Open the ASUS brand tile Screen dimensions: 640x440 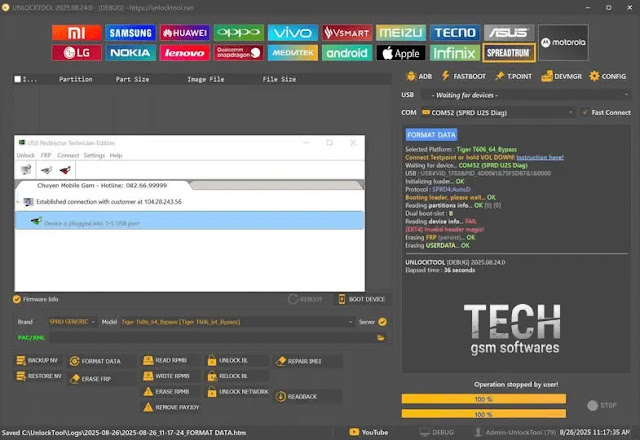(509, 33)
